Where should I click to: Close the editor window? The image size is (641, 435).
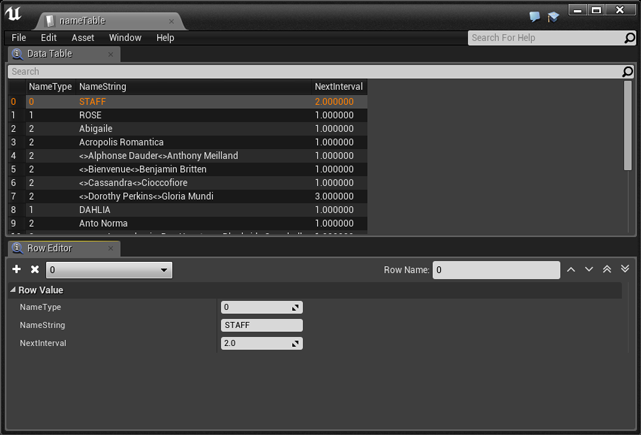(620, 10)
